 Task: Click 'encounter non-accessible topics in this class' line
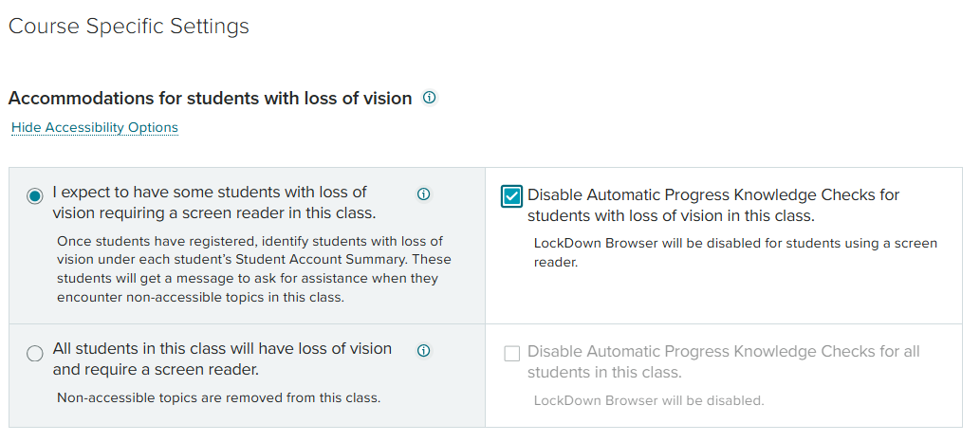[x=199, y=297]
